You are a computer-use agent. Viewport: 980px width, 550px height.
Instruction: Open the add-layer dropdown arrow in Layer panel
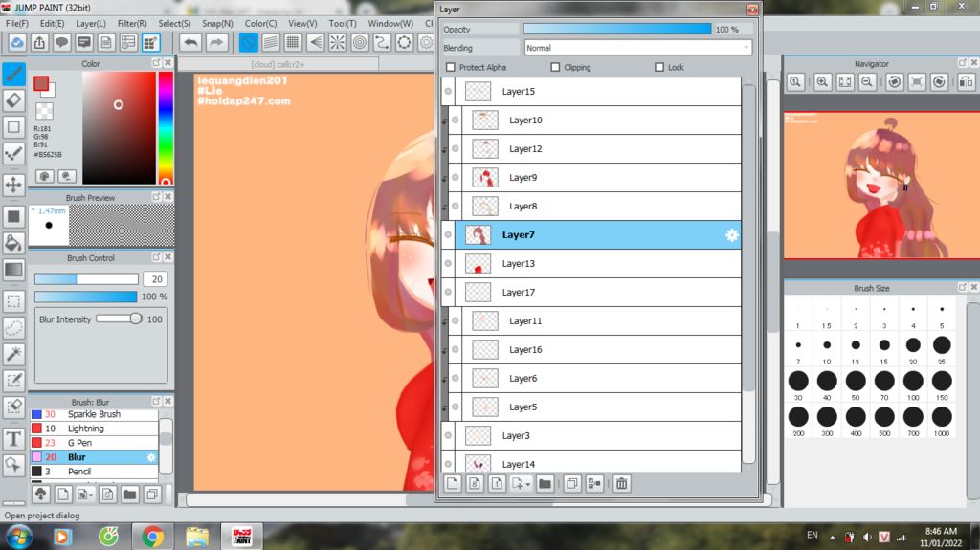[x=527, y=484]
